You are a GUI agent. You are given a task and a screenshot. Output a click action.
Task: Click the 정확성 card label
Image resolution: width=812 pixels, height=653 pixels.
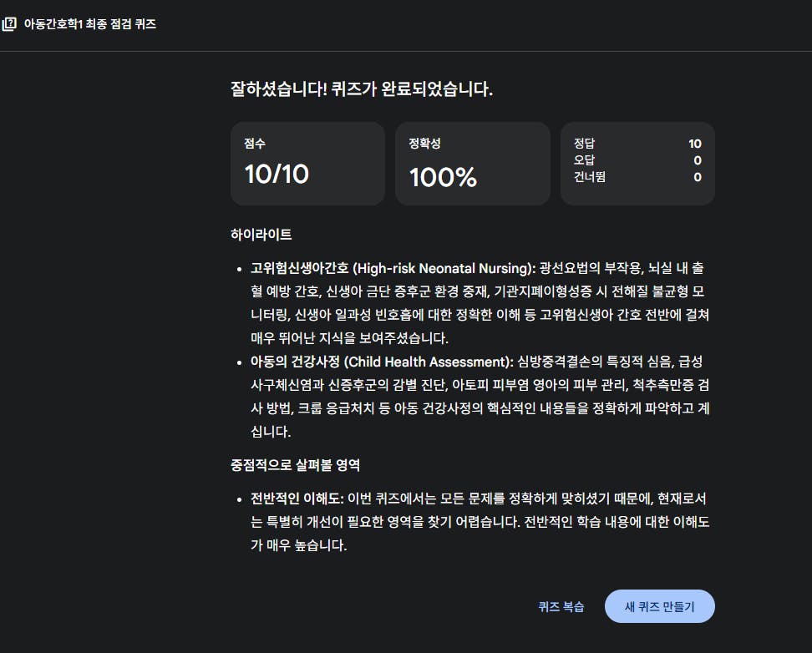pyautogui.click(x=424, y=144)
